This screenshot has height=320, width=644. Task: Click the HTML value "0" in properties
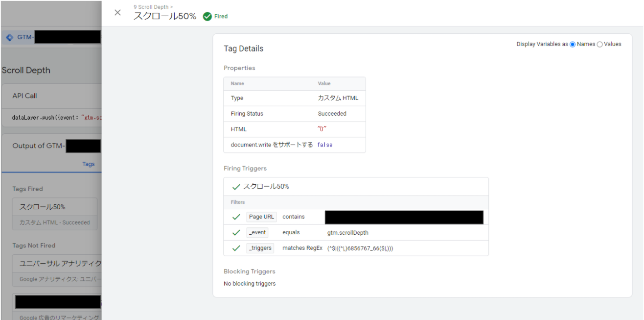(x=322, y=129)
